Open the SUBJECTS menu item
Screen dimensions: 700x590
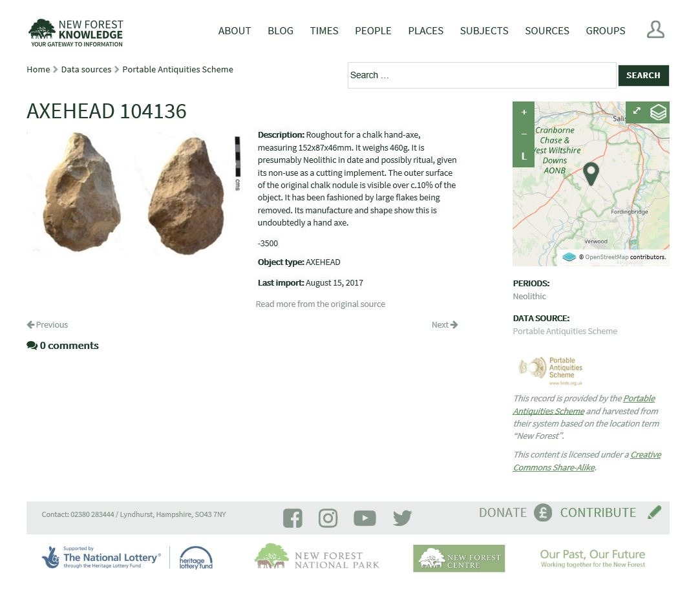tap(484, 31)
